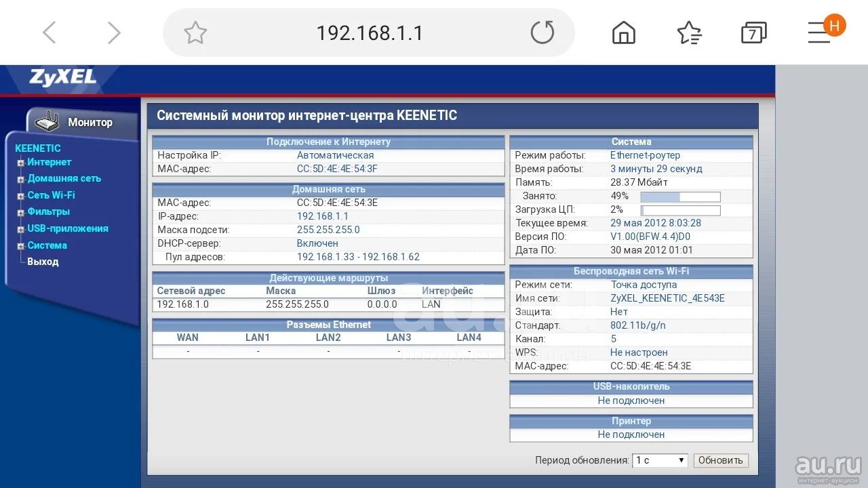Expand the Система tree node
The height and width of the screenshot is (488, 868).
21,246
